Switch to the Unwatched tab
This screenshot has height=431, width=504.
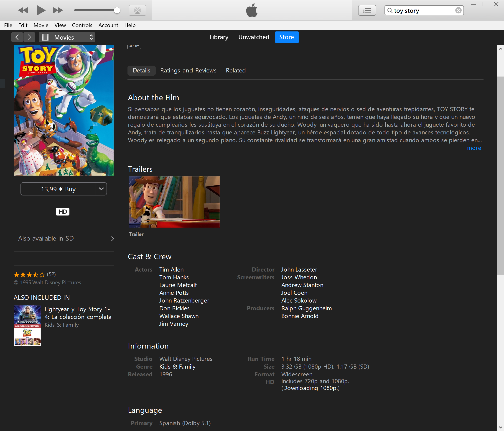tap(254, 37)
